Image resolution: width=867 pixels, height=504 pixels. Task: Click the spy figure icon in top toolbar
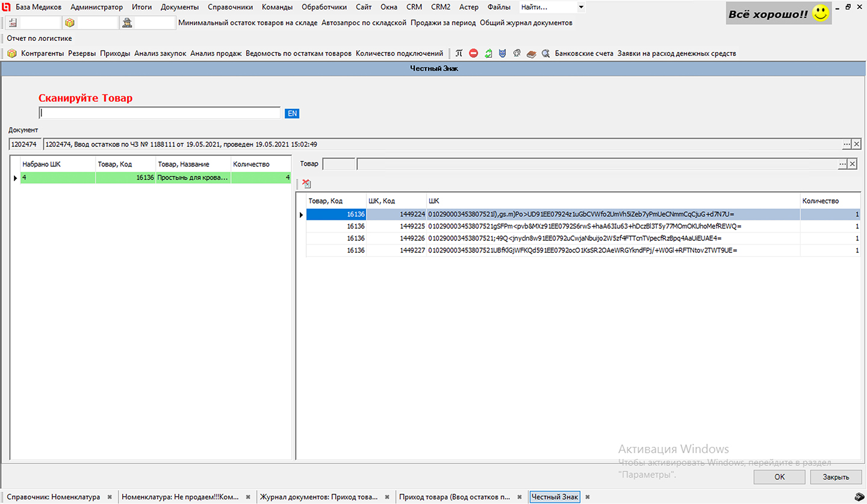point(127,23)
